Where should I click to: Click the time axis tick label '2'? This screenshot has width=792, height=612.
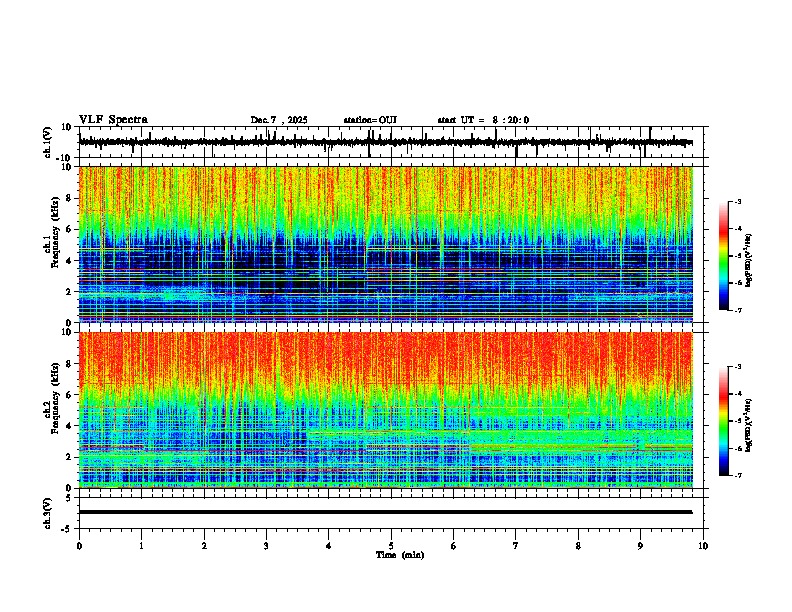tap(204, 546)
